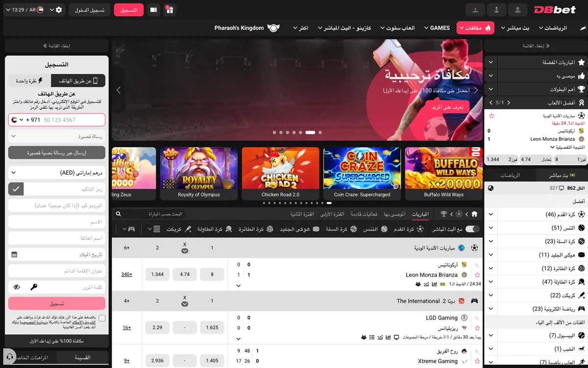Image resolution: width=588 pixels, height=368 pixels.
Task: Open the list view options dropdown in sports bar
Action: (x=153, y=229)
